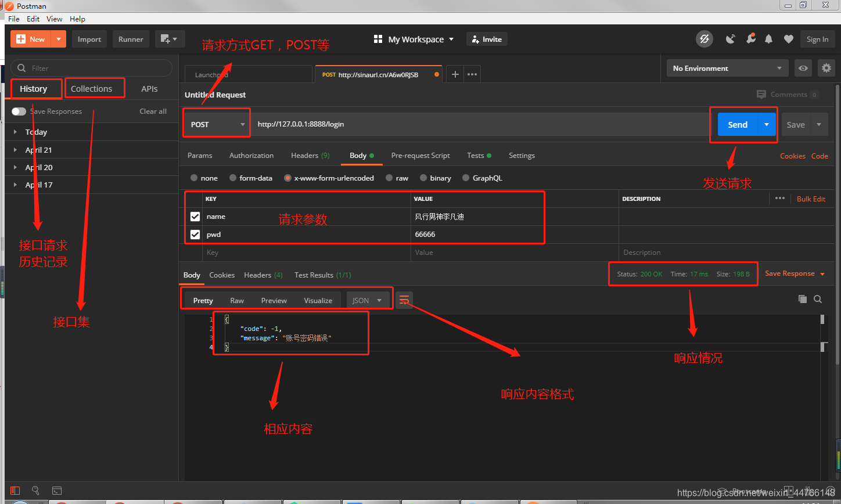Click the Bulk Edit link
This screenshot has width=841, height=504.
pos(811,199)
